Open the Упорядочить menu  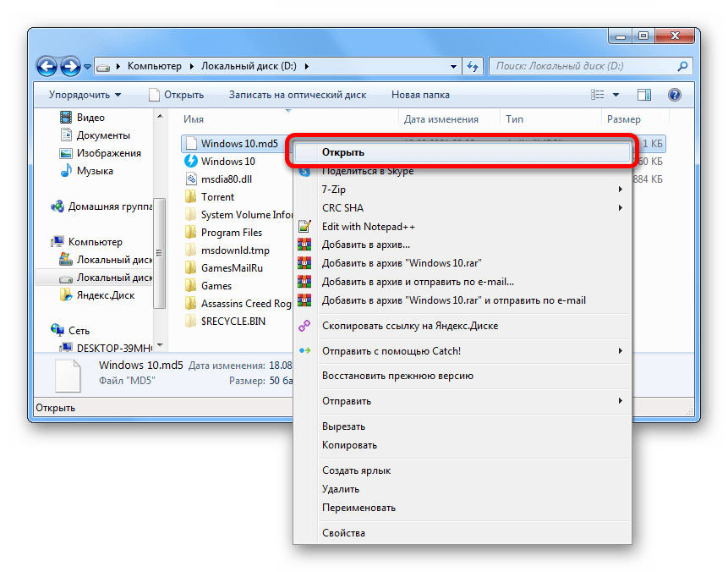pos(85,95)
